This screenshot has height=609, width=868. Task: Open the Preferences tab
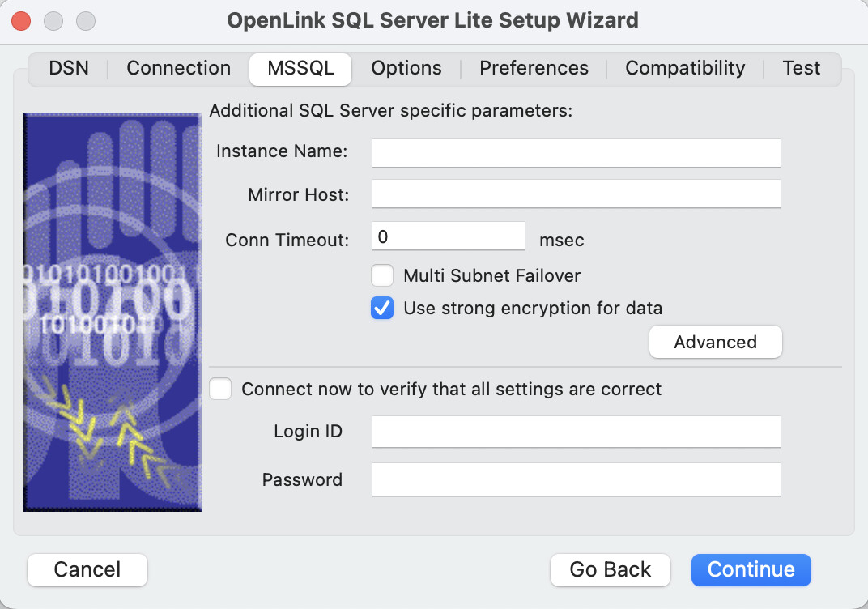(534, 68)
